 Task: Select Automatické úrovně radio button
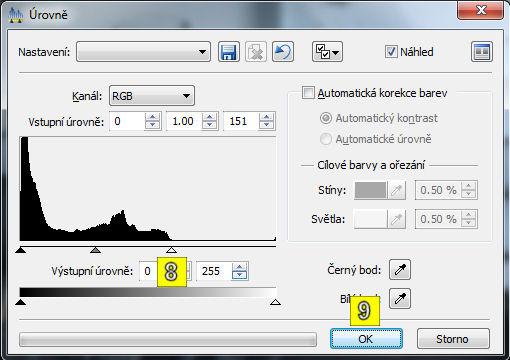(326, 139)
